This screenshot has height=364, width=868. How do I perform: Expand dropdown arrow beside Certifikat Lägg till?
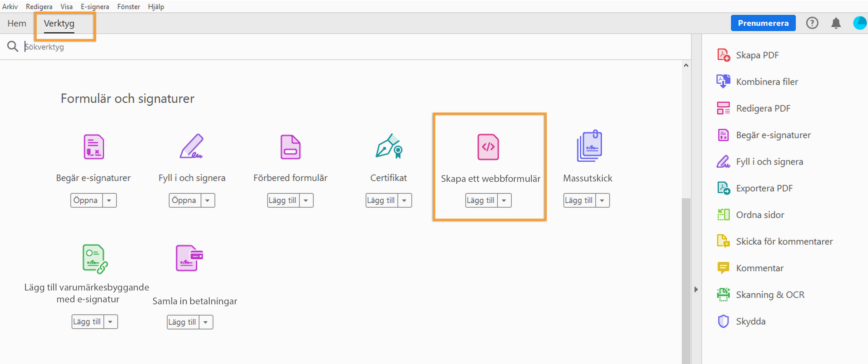click(x=404, y=200)
